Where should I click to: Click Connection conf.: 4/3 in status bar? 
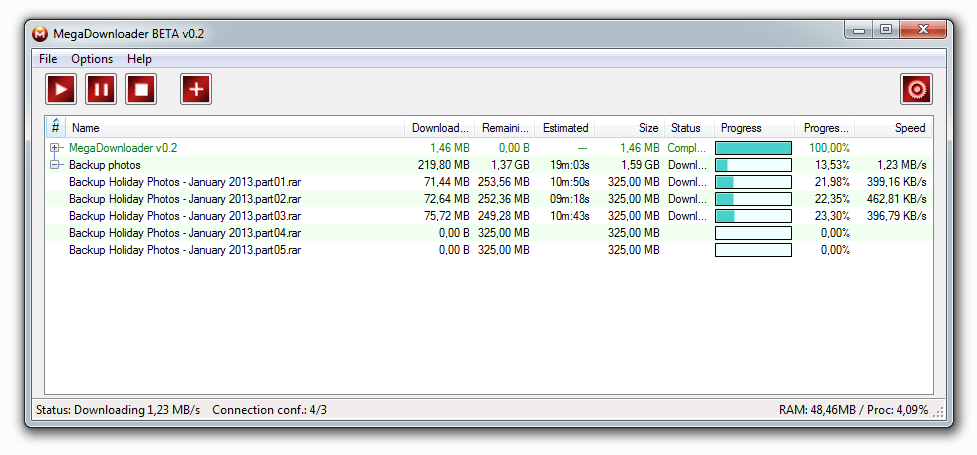(270, 410)
